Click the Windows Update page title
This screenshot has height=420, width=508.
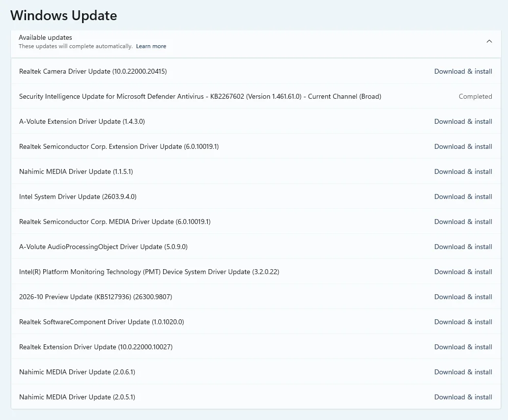(x=63, y=16)
